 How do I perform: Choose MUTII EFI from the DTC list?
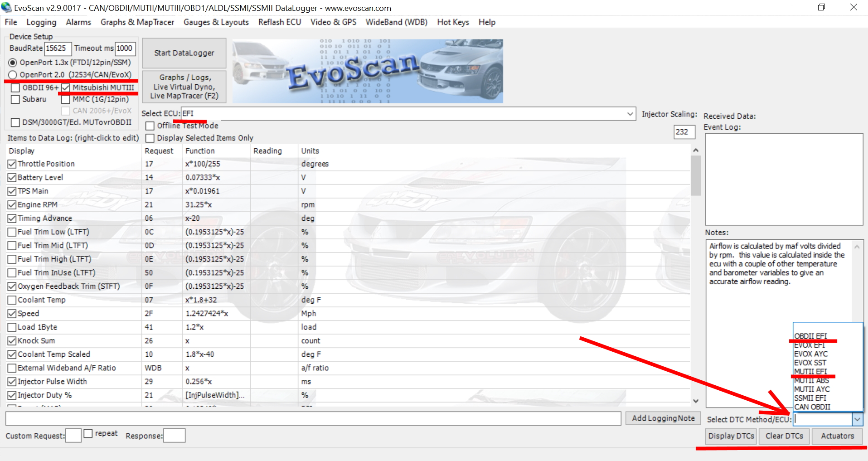click(810, 372)
